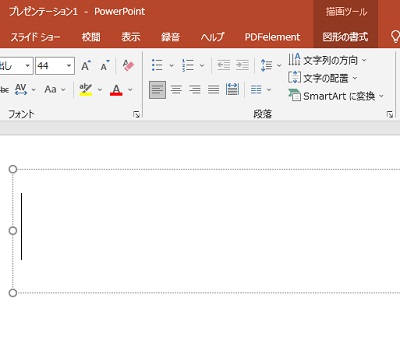Apply yellow text highlight color
This screenshot has width=400, height=361.
[x=86, y=89]
